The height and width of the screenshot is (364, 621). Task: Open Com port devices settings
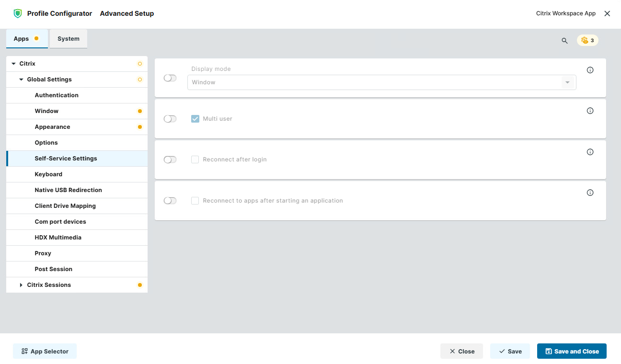[x=77, y=222]
